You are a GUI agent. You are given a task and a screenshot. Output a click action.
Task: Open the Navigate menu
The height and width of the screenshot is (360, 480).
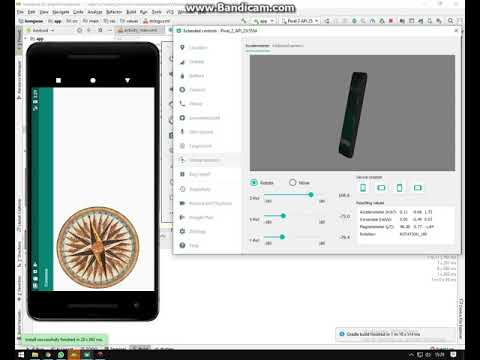point(61,12)
